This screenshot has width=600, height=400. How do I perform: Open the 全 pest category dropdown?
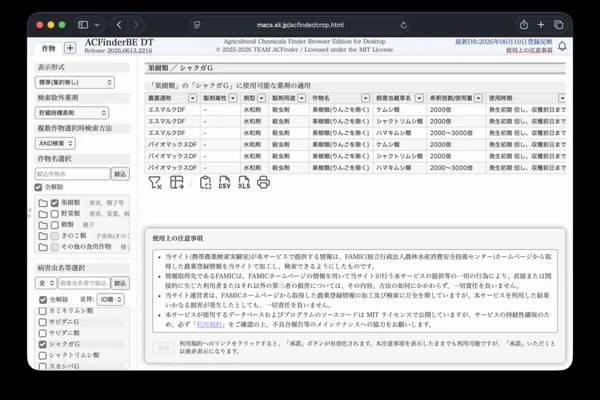click(x=46, y=283)
